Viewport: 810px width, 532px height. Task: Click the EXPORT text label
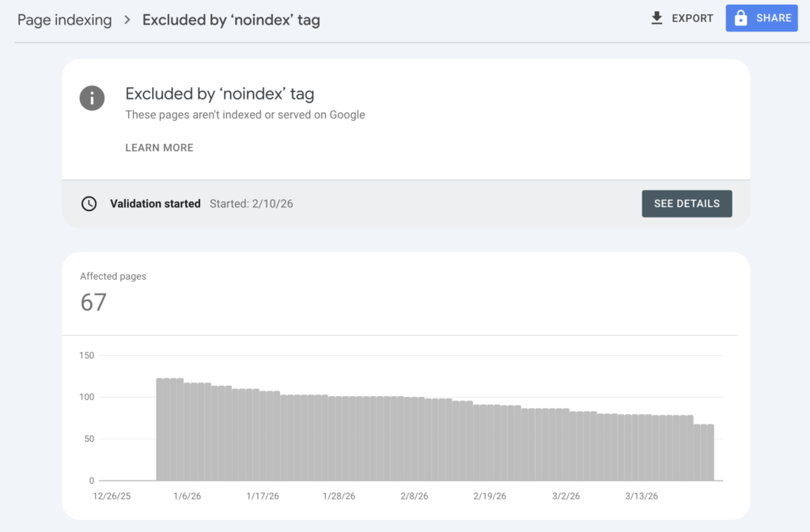[692, 18]
